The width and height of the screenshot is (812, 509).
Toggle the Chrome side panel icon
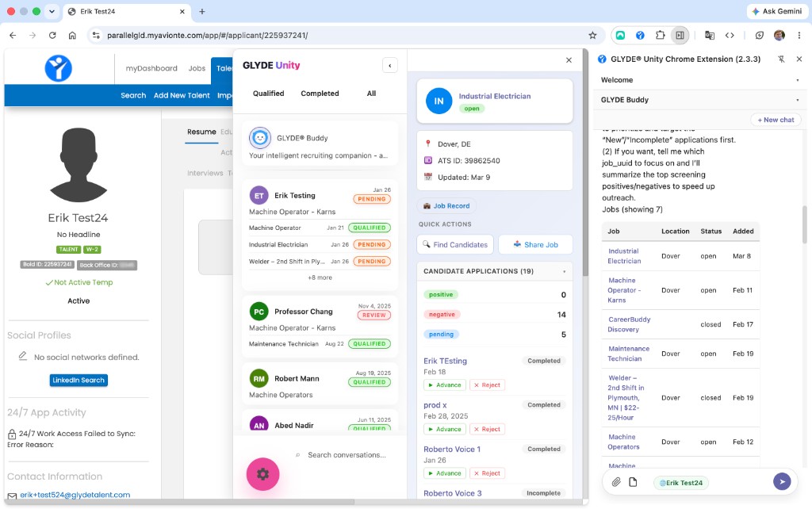pyautogui.click(x=680, y=35)
